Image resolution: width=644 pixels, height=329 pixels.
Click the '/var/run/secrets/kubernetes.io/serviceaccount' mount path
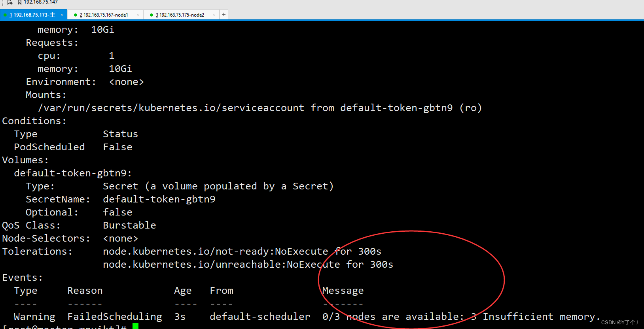pos(171,108)
